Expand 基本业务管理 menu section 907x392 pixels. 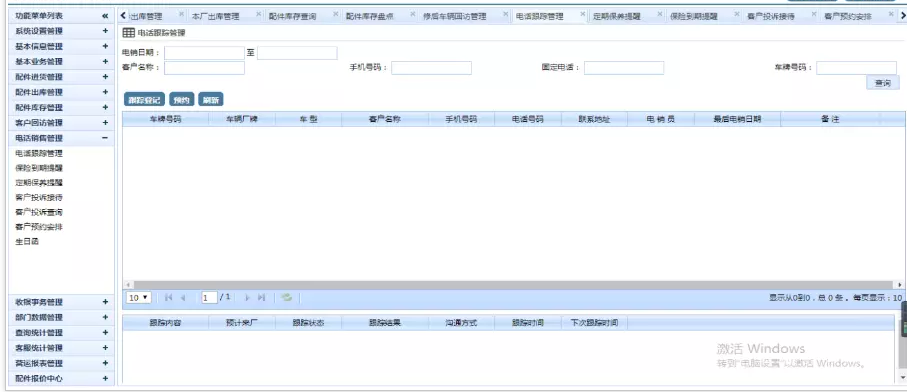pos(105,61)
